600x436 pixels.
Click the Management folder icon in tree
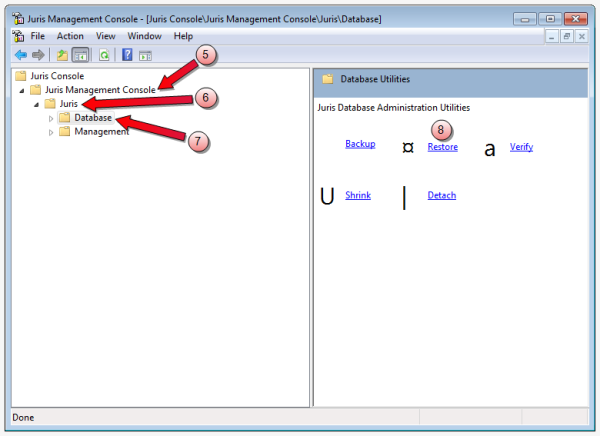(65, 131)
